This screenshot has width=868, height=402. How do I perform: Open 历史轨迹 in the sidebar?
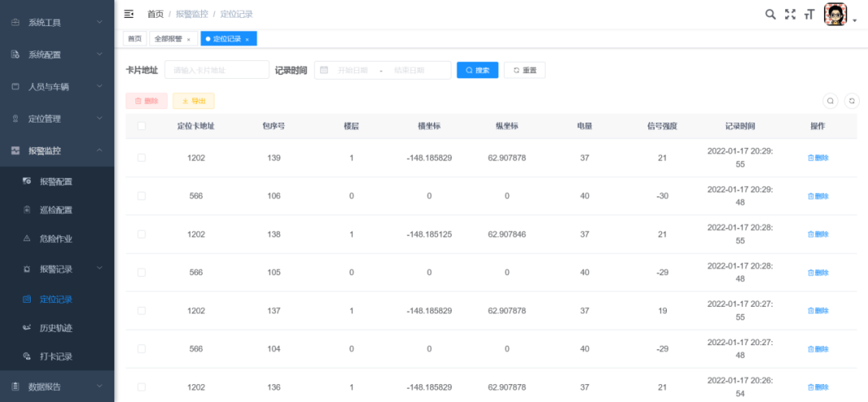56,328
